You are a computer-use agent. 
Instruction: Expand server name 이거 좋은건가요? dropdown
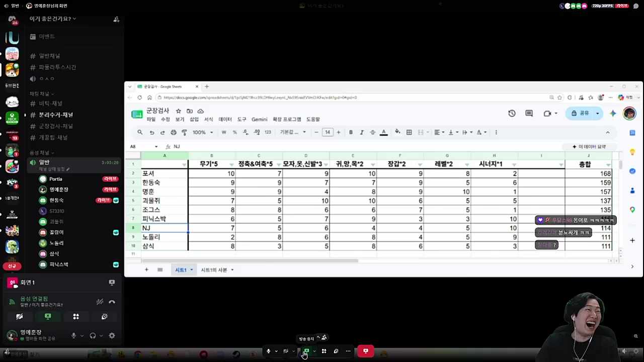coord(52,19)
